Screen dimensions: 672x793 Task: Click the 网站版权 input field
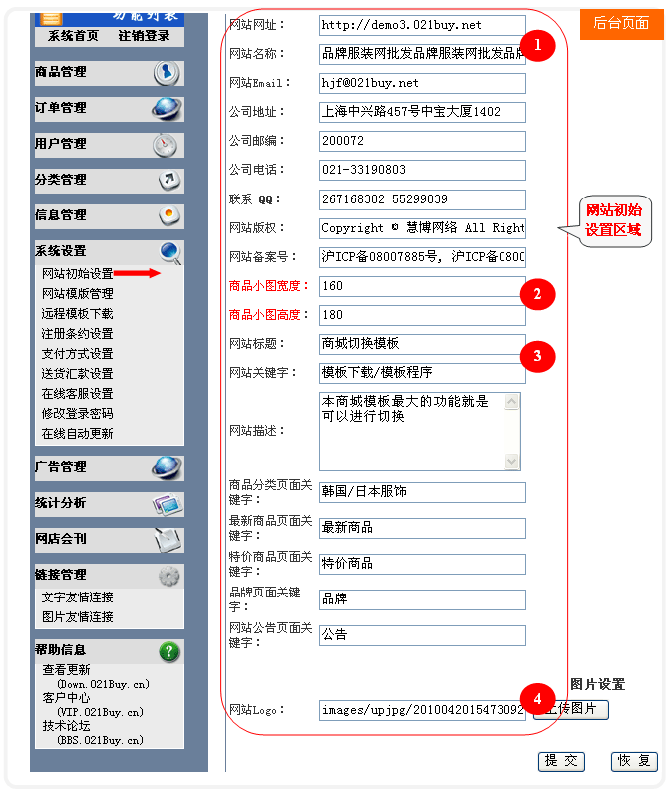click(423, 228)
